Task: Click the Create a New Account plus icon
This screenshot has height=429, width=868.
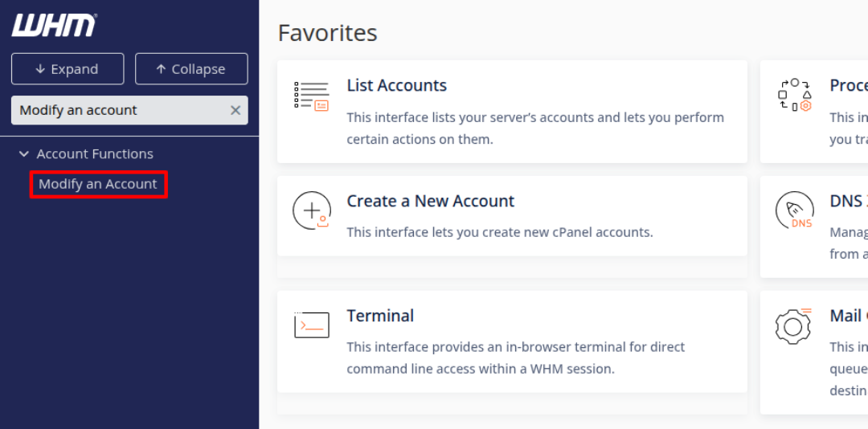Action: click(312, 210)
